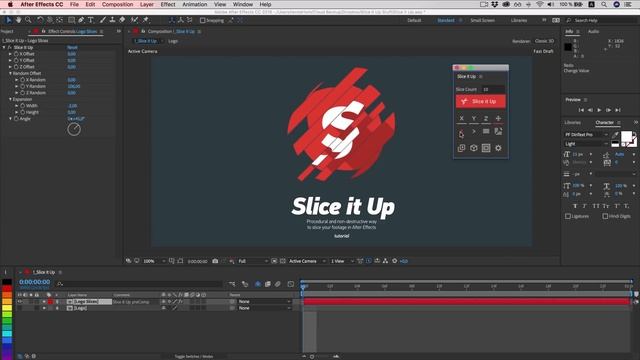This screenshot has height=360, width=640.
Task: Toggle the Y Random stopwatch
Action: 23,86
